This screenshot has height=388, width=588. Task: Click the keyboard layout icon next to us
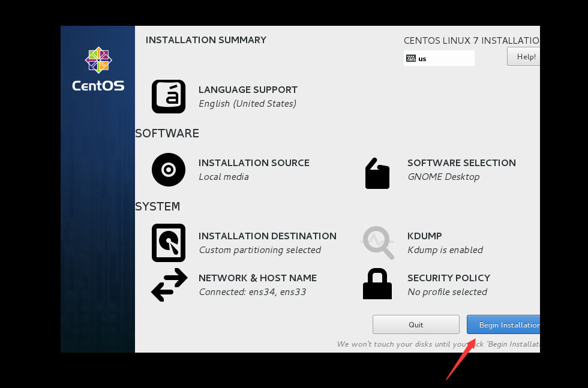[x=411, y=58]
